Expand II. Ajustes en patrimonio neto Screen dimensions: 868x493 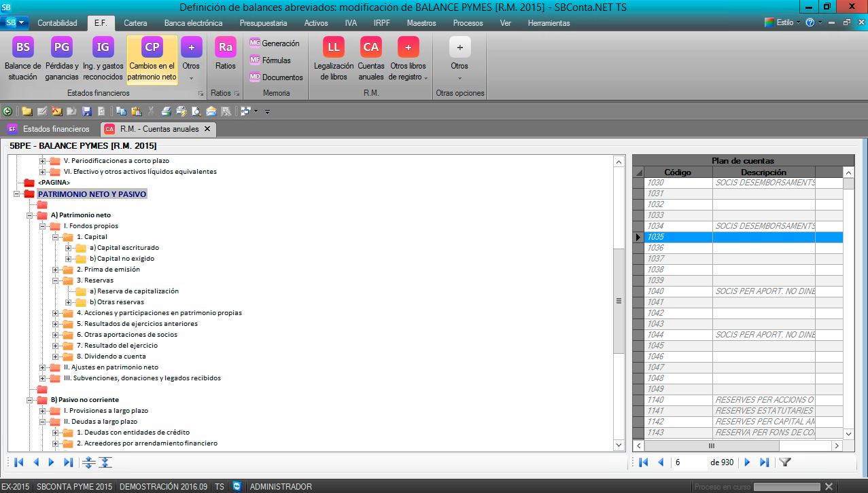click(43, 367)
